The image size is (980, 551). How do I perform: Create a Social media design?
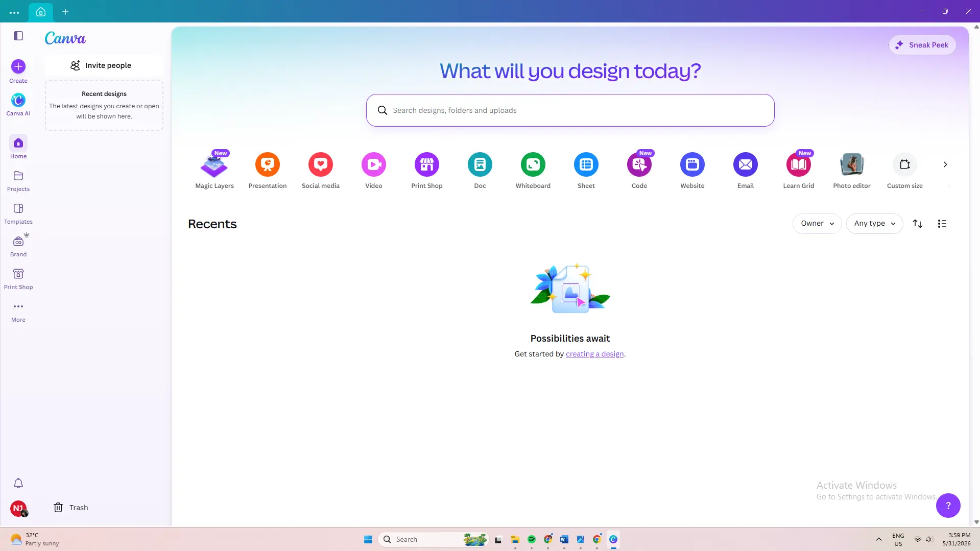(321, 171)
